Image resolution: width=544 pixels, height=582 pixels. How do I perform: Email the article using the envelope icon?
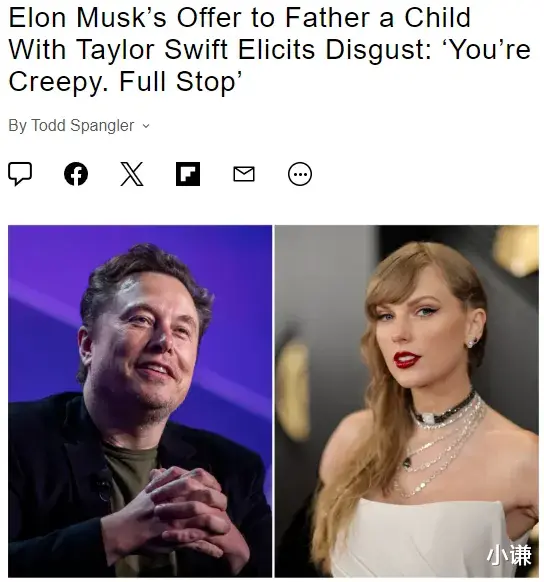[244, 174]
